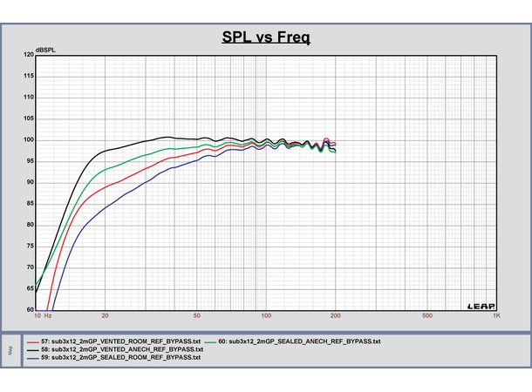Click the 80 value on vertical axis
This screenshot has width=532, height=392.
pyautogui.click(x=31, y=225)
